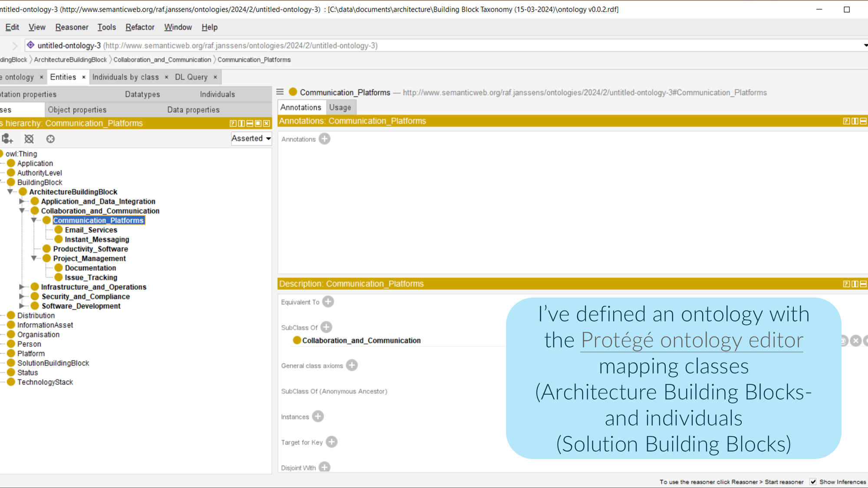The height and width of the screenshot is (488, 868).
Task: Collapse the Project_Management tree node
Action: (34, 259)
